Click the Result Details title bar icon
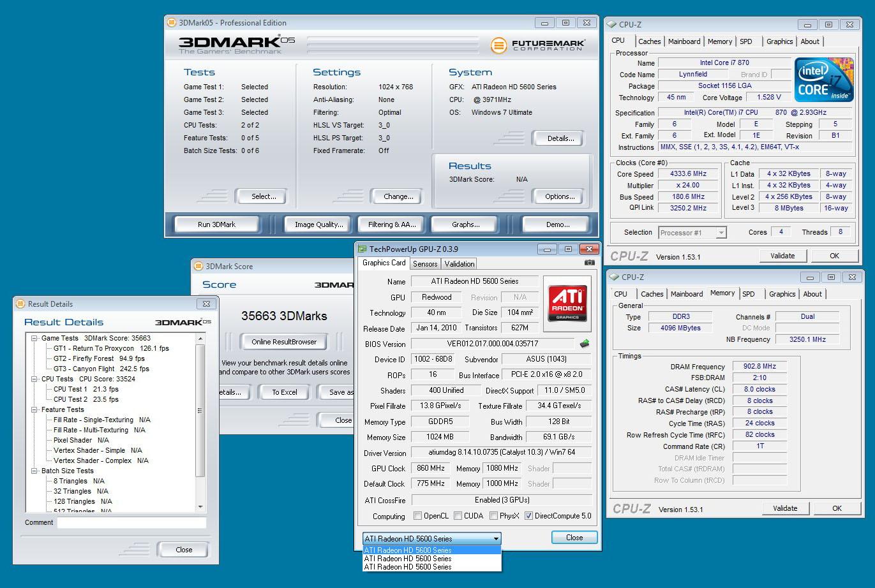 (x=21, y=304)
